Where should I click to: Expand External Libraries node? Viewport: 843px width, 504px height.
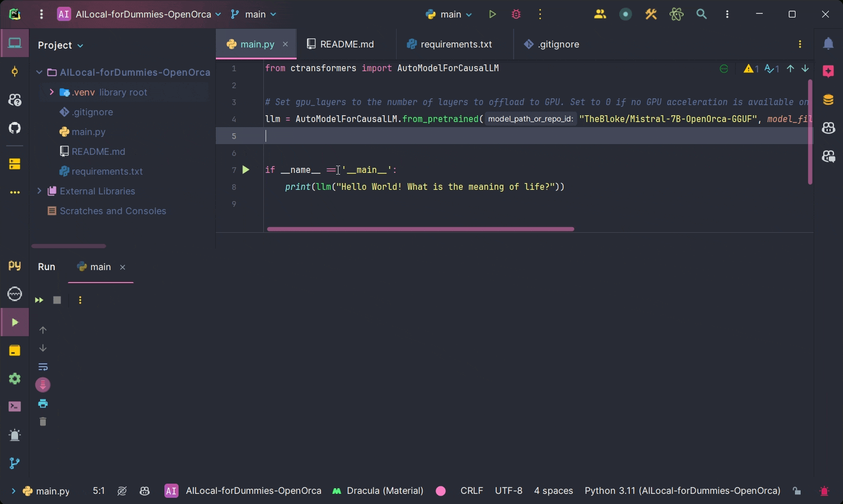(40, 191)
